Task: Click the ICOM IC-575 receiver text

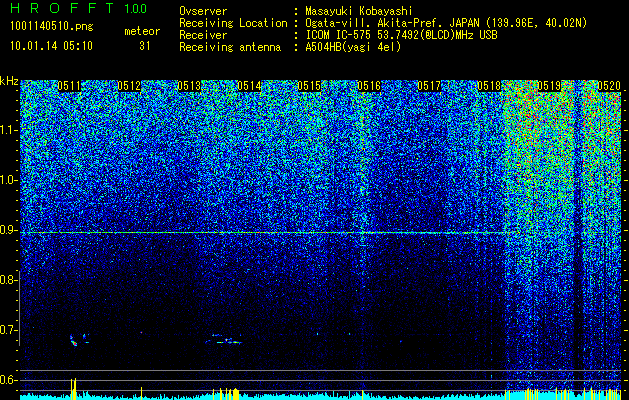Action: 401,35
